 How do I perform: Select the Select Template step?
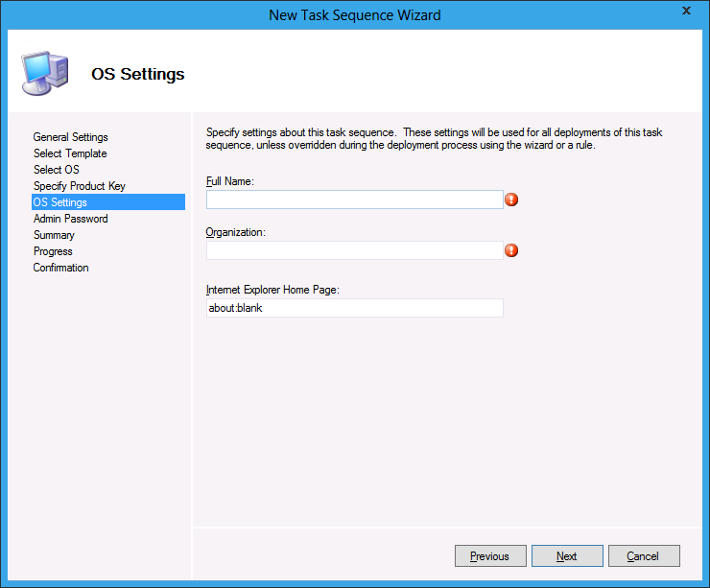(x=70, y=153)
